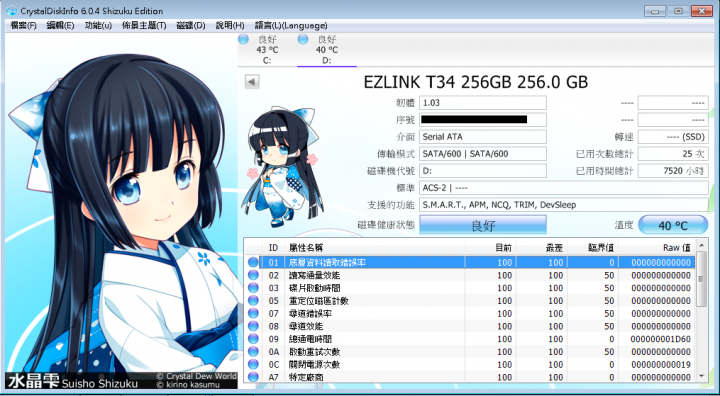
Task: Click the status orb on attribute row 02
Action: [x=253, y=275]
